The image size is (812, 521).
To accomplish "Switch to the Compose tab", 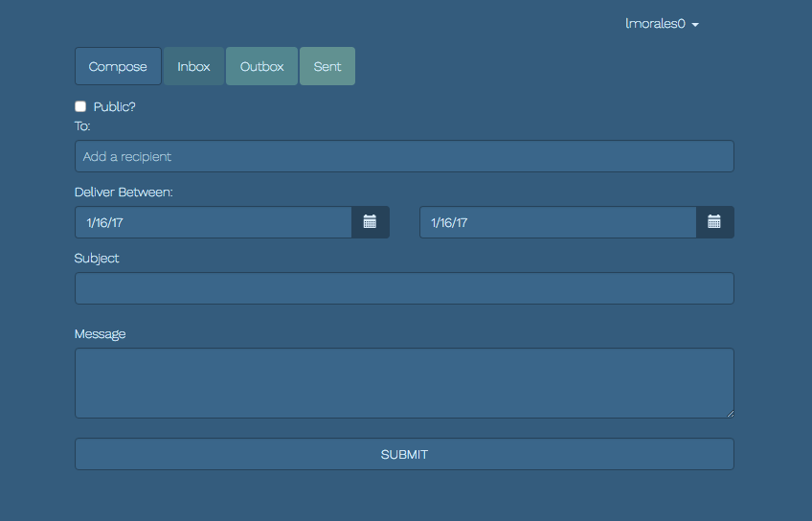I will click(x=118, y=66).
